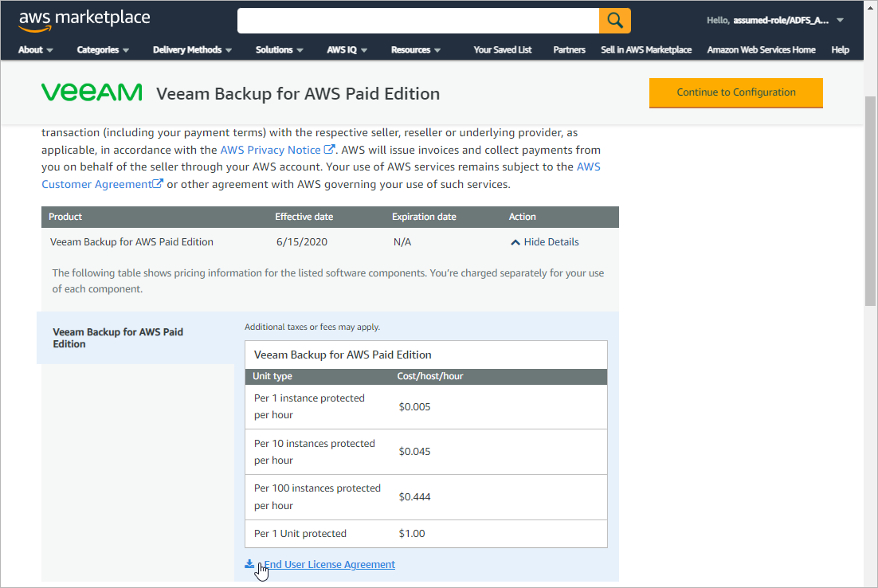Screen dimensions: 878x588
Task: Collapse details using the Hide Details chevron
Action: click(515, 242)
